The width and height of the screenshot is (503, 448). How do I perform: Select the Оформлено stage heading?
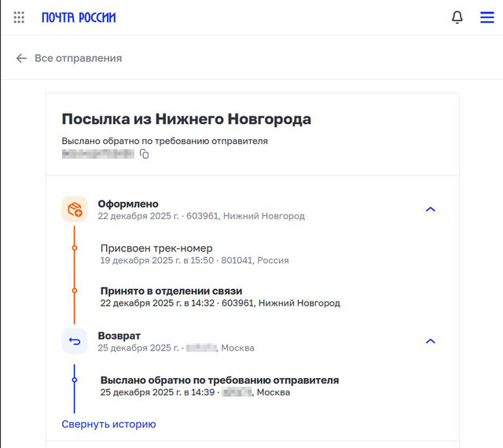coord(128,204)
